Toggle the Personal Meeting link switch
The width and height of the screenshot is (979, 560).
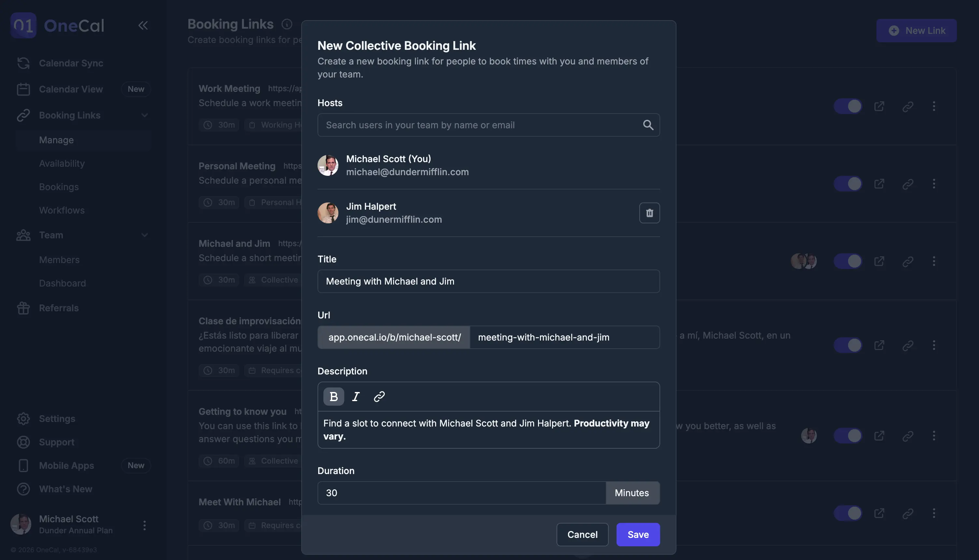(x=848, y=184)
